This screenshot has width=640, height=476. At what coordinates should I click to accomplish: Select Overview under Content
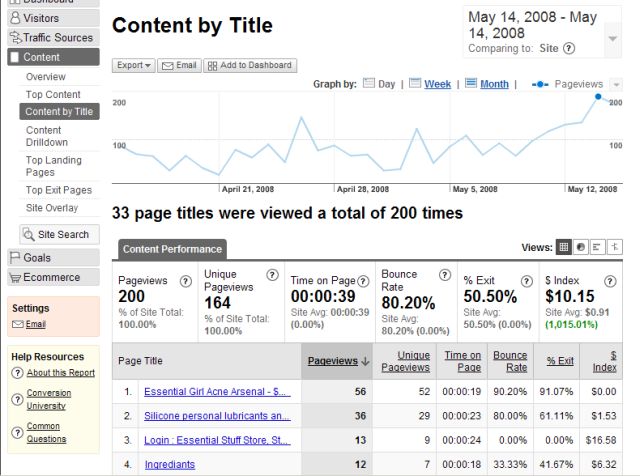[x=46, y=77]
